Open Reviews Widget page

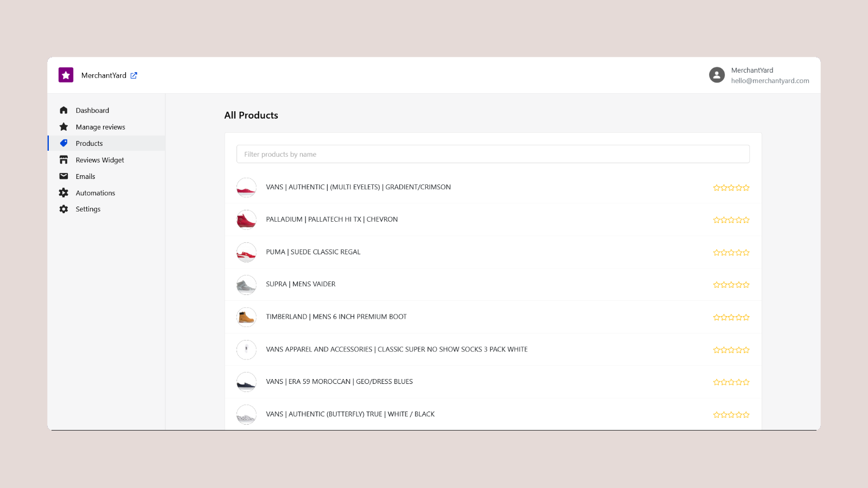[100, 160]
